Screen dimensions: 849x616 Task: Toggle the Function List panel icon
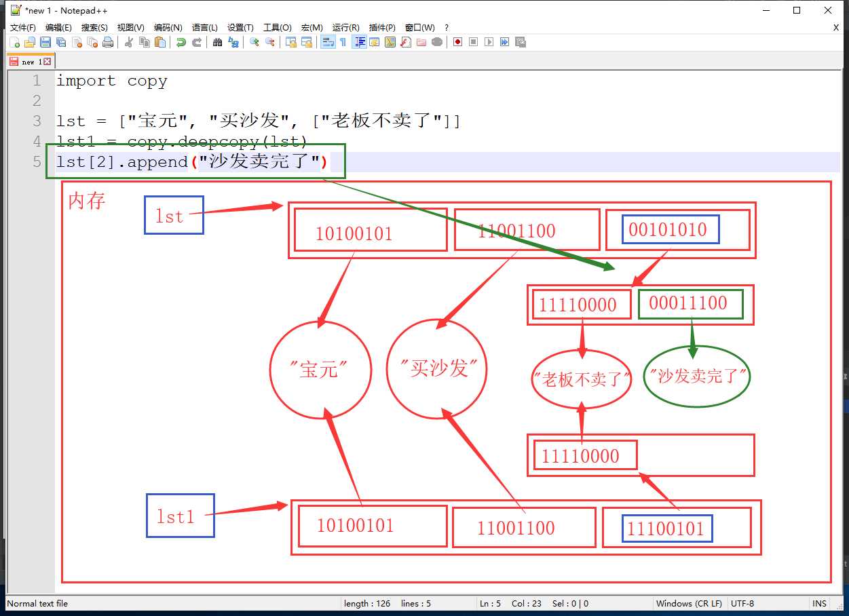tap(405, 42)
